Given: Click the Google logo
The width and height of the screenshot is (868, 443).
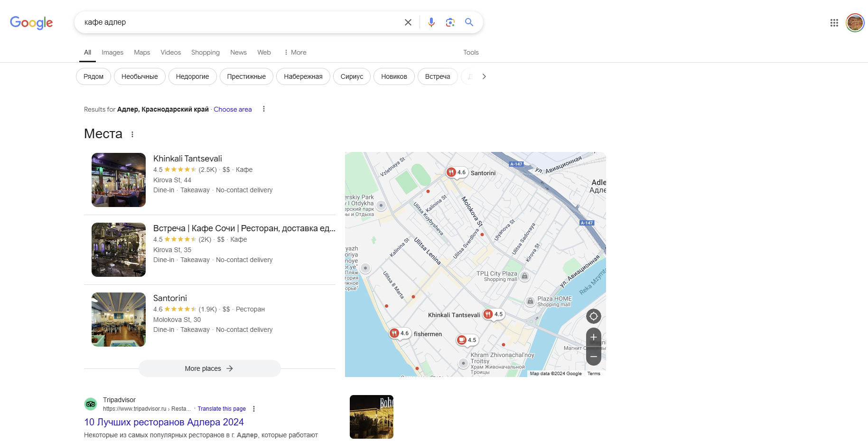Looking at the screenshot, I should pos(31,22).
